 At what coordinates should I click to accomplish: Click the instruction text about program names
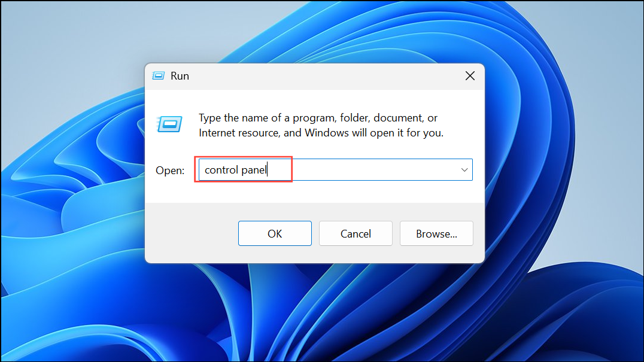tap(317, 125)
